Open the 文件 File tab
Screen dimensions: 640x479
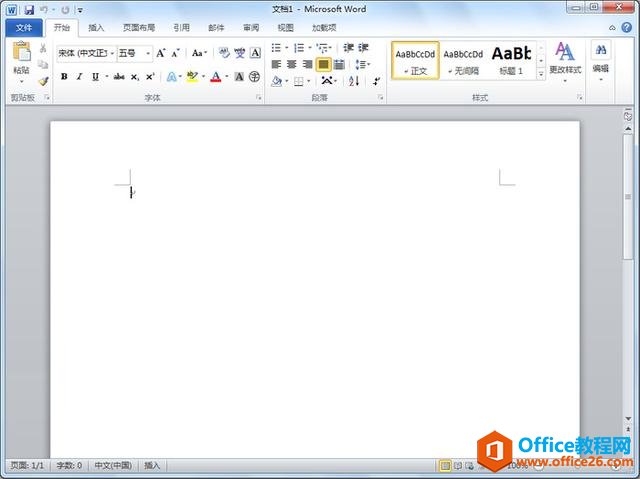[x=24, y=28]
